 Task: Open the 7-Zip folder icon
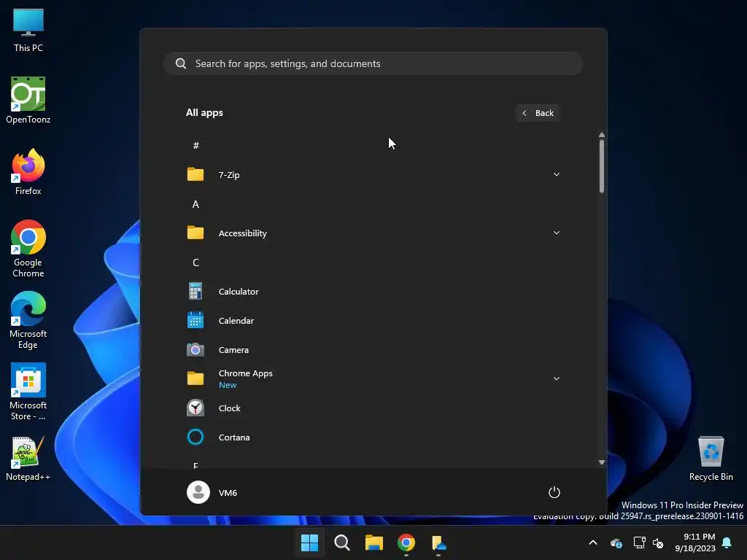click(x=196, y=174)
